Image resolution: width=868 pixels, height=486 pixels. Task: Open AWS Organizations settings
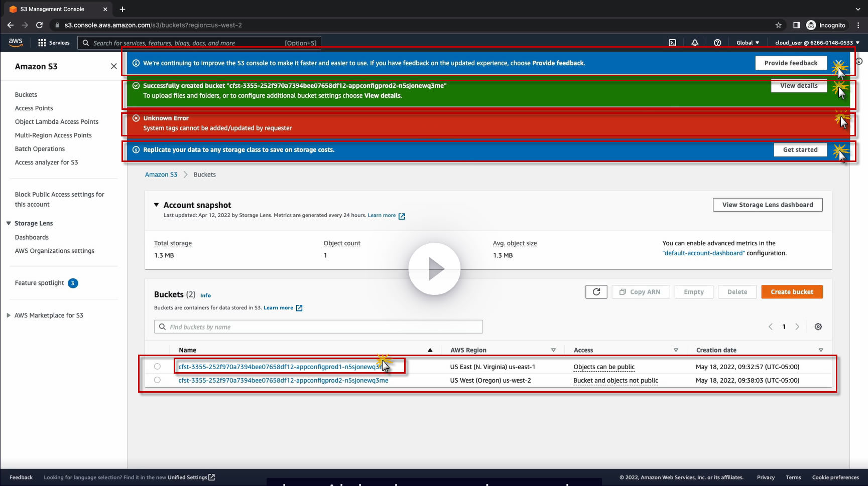pos(55,251)
